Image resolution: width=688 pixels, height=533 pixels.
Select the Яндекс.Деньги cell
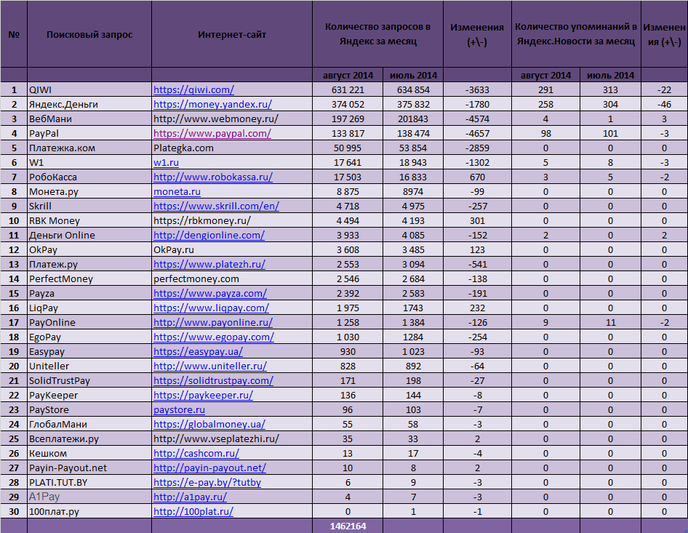90,104
